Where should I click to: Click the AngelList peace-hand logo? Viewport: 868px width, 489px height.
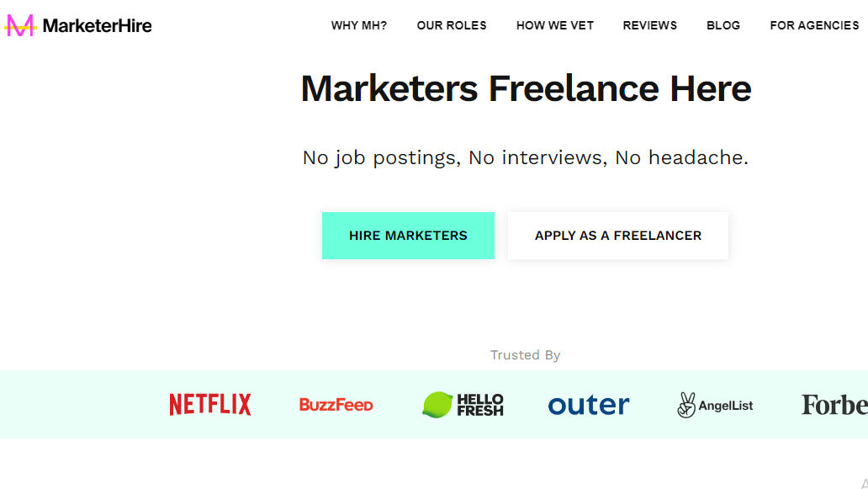point(686,405)
